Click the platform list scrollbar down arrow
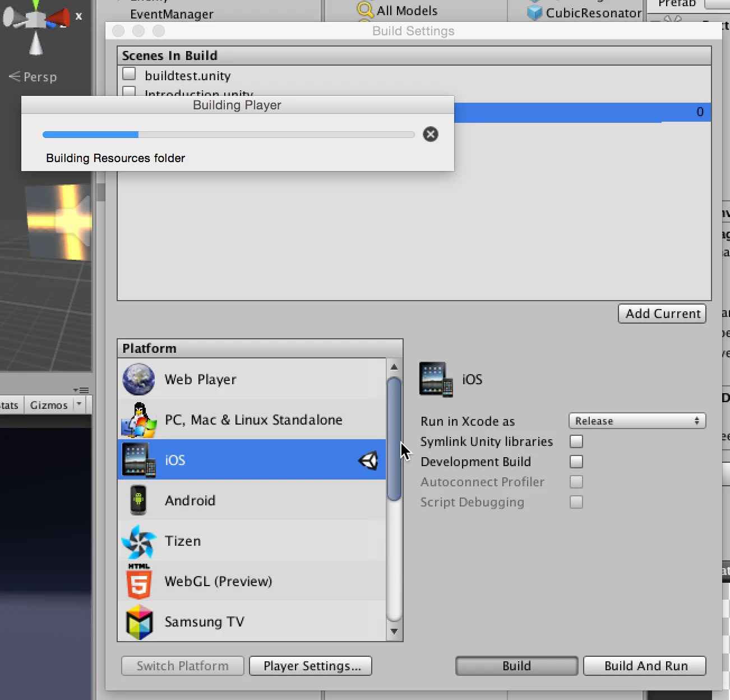The height and width of the screenshot is (700, 730). pos(394,632)
